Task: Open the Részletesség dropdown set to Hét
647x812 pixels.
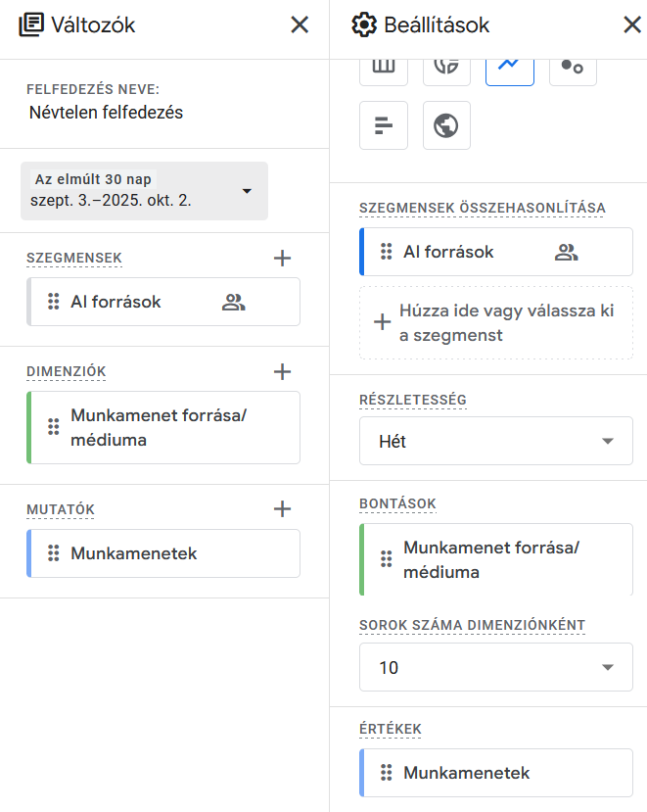Action: [495, 442]
